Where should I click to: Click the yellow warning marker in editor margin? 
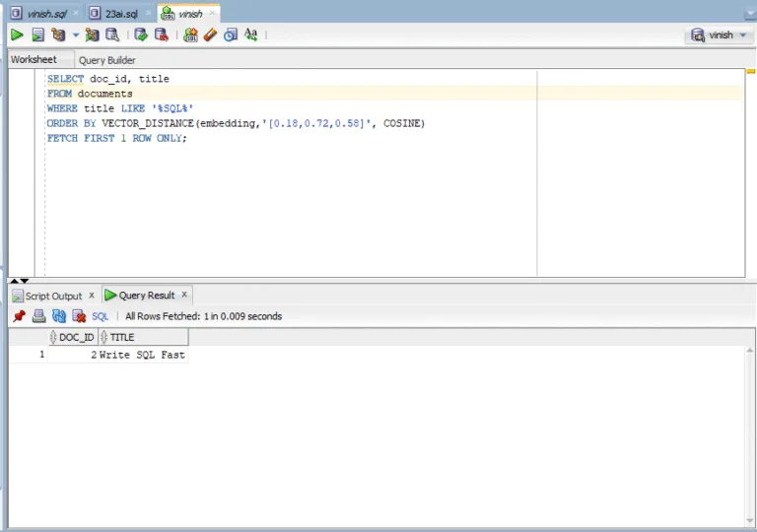point(751,72)
